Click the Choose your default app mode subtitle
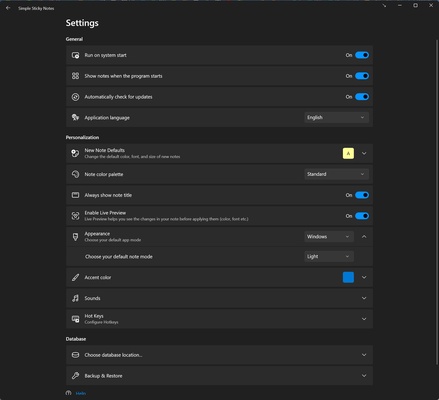Screen dimensions: 439x400 pyautogui.click(x=113, y=240)
